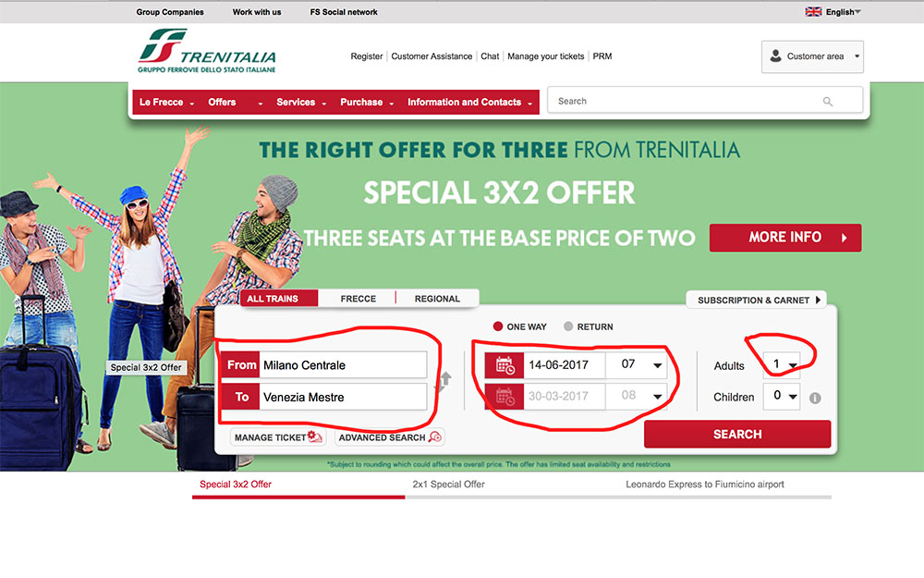Click the search magnifier icon in search bar

(827, 102)
